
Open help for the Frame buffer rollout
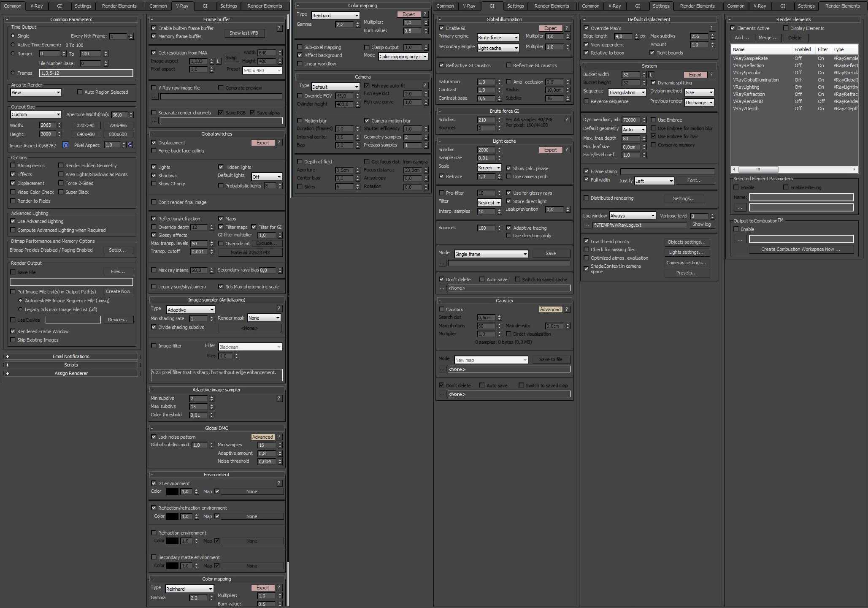[279, 28]
